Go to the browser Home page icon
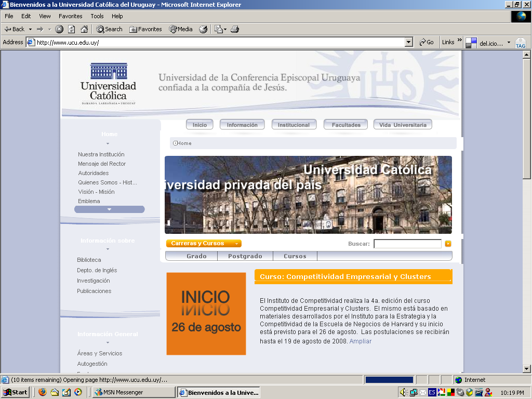 (x=84, y=29)
